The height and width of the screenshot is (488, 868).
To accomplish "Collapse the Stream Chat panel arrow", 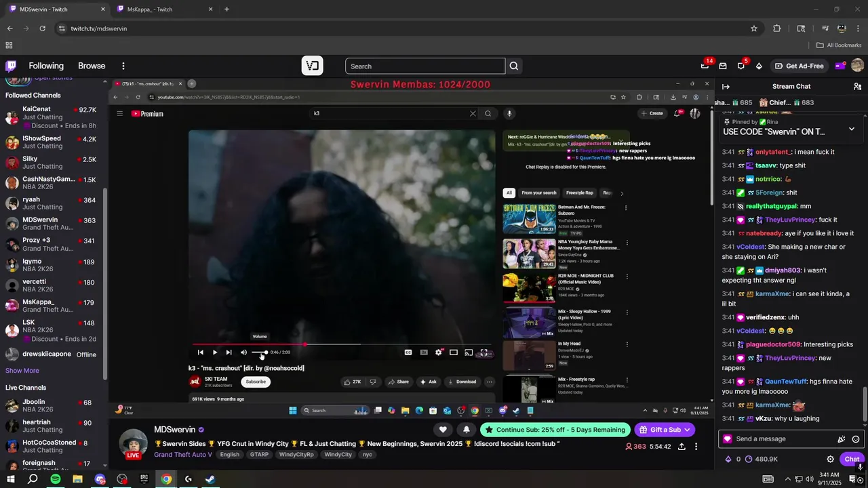I will pos(726,86).
